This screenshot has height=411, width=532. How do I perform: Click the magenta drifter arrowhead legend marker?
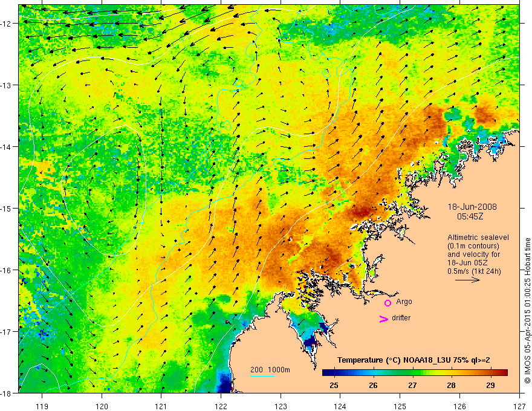click(x=383, y=319)
